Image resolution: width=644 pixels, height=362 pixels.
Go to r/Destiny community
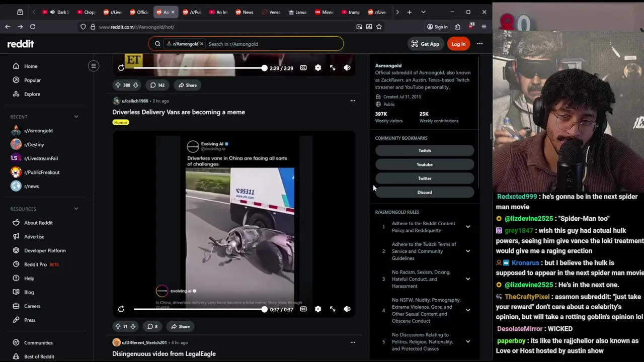(x=34, y=144)
